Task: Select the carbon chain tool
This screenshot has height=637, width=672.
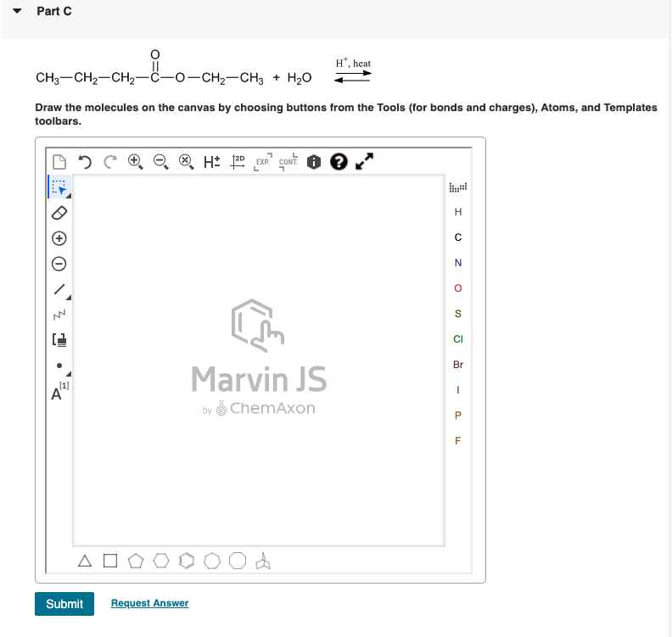Action: click(x=59, y=315)
